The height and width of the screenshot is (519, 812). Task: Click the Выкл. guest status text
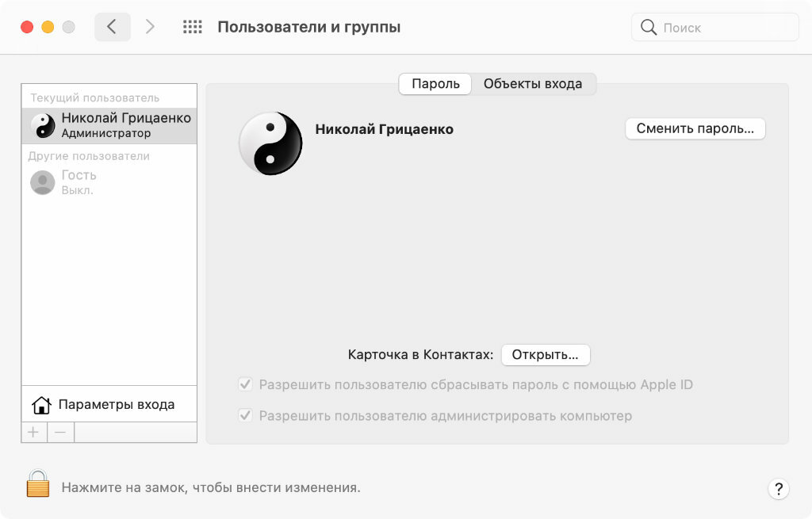(x=77, y=190)
